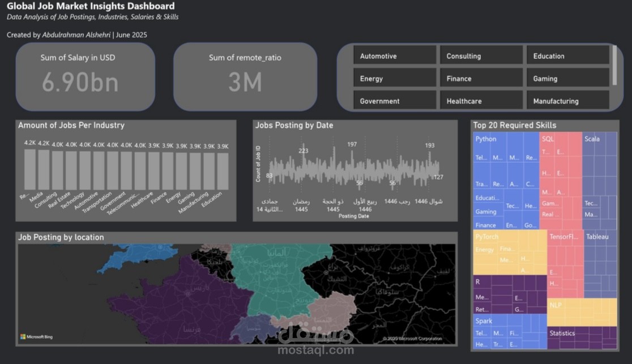Select the Media bar in industry chart
The image size is (632, 364).
pyautogui.click(x=44, y=170)
